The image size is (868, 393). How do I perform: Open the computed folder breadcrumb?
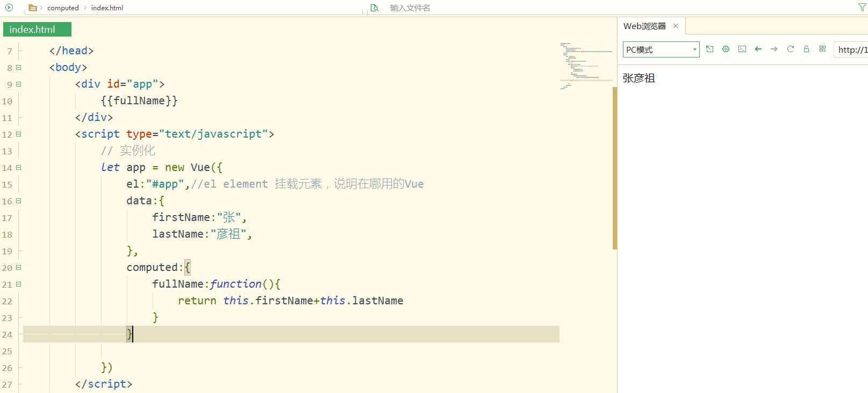coord(63,8)
